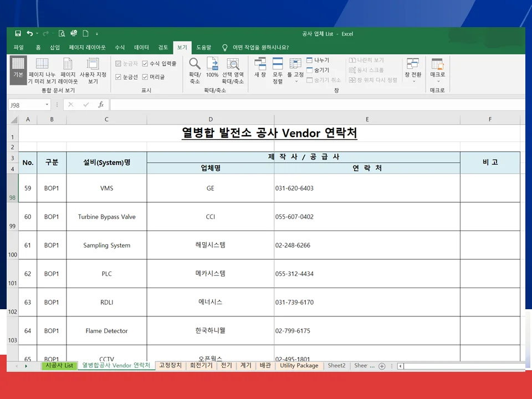532x399 pixels.
Task: Select column D header
Action: tap(211, 120)
